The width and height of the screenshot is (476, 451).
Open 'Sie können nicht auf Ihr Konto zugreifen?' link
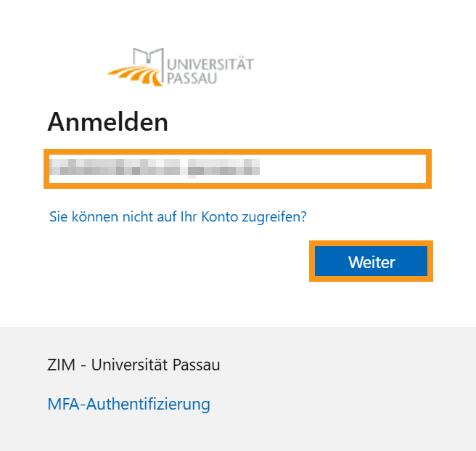178,216
